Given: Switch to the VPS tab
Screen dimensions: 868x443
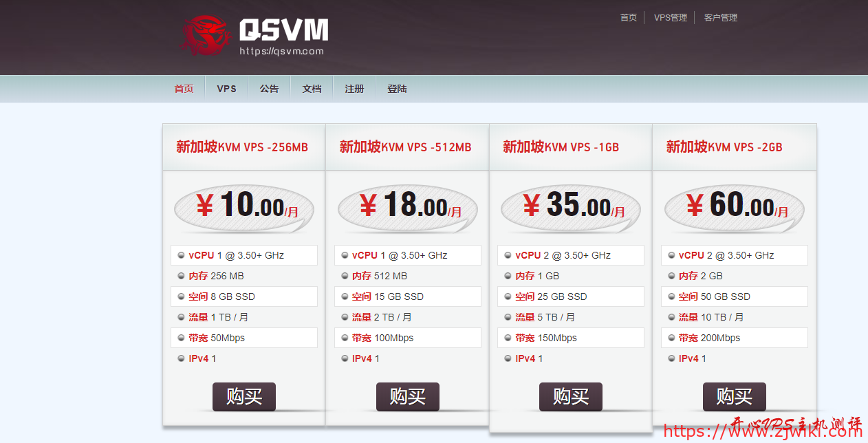Looking at the screenshot, I should 226,88.
